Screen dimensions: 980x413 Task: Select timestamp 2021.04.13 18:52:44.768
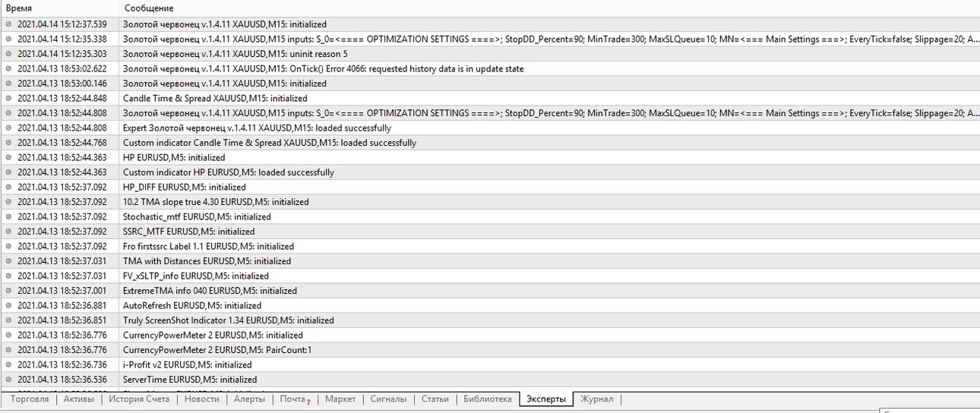pos(62,143)
